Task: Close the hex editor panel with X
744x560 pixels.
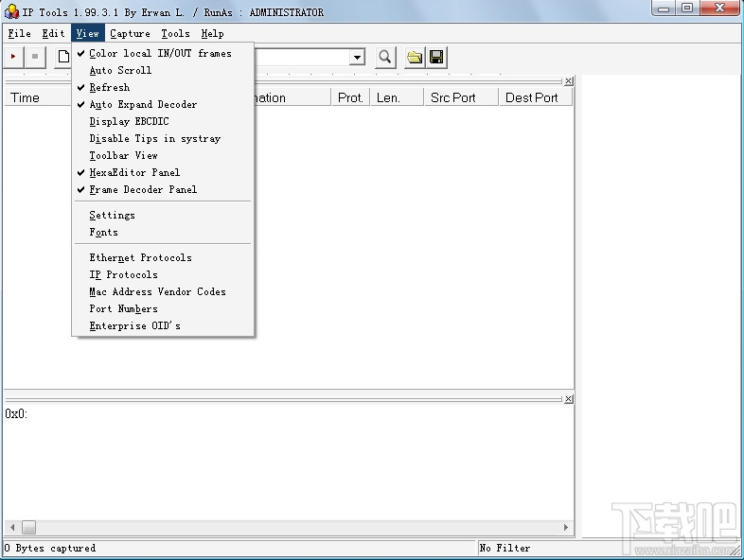Action: point(569,399)
